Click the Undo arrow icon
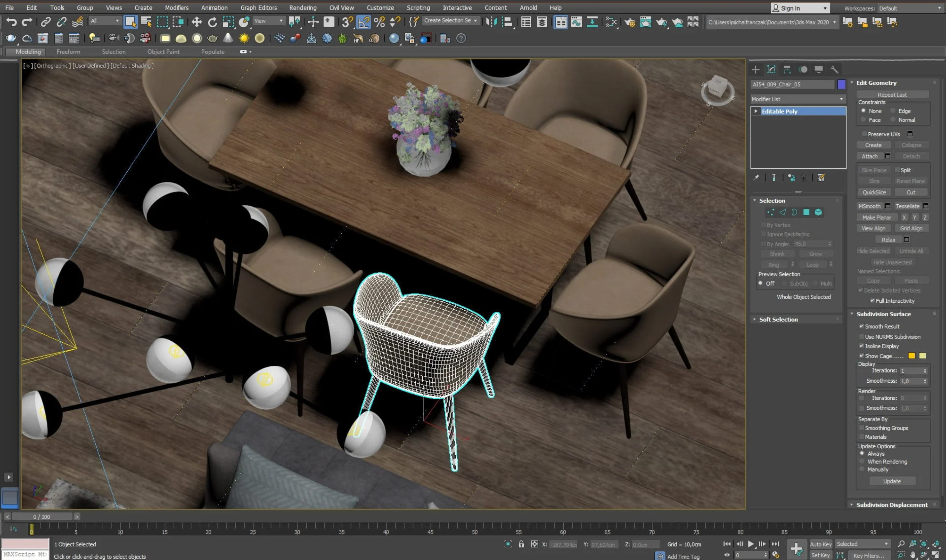 point(11,22)
